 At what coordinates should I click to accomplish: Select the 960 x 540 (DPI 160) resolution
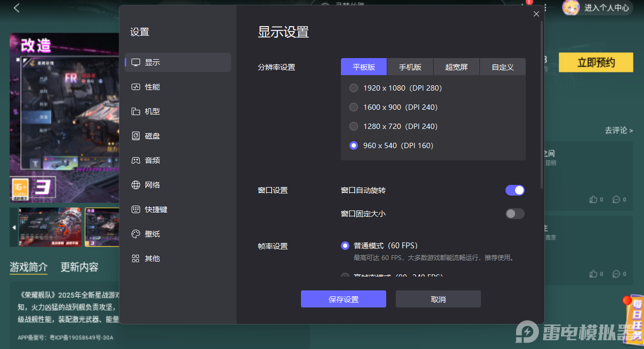pos(392,145)
